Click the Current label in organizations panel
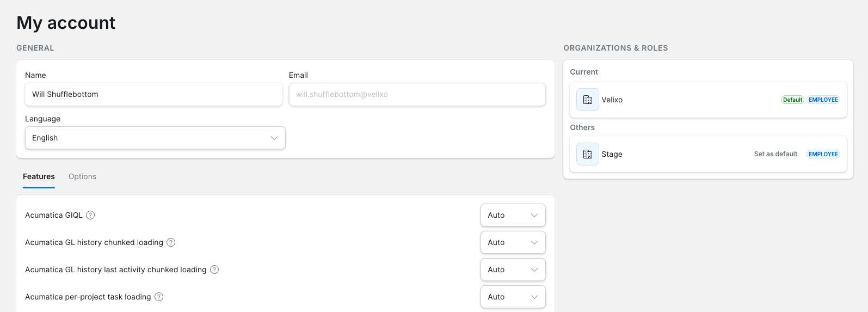868x312 pixels. point(584,72)
